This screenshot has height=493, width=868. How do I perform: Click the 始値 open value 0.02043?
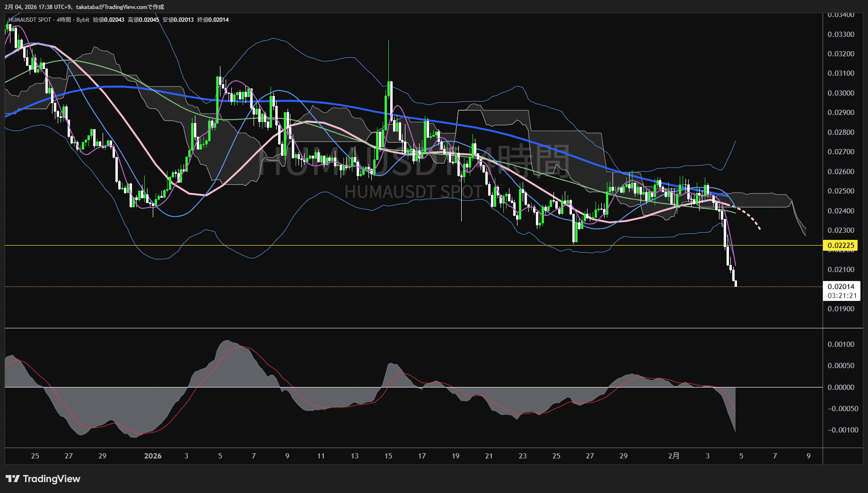[x=114, y=20]
